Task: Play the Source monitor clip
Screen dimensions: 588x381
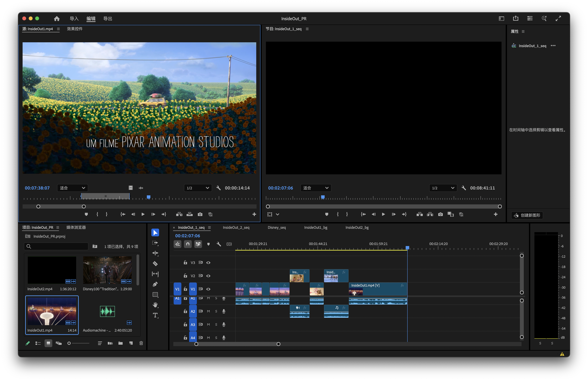Action: point(143,214)
